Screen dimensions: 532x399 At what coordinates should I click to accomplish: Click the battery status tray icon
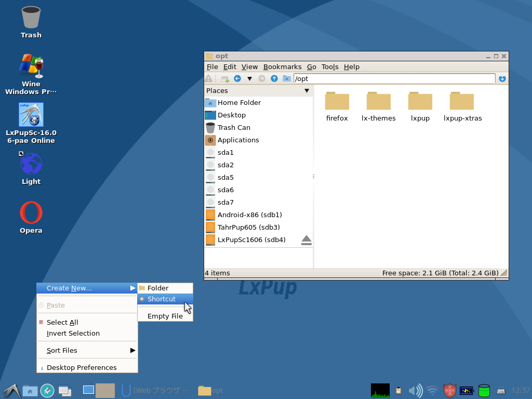[466, 390]
